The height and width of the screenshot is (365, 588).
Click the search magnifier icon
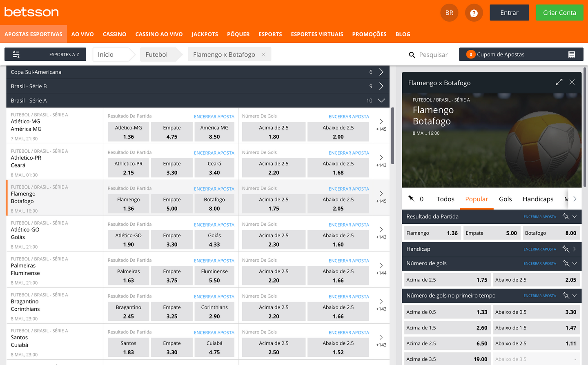point(412,54)
